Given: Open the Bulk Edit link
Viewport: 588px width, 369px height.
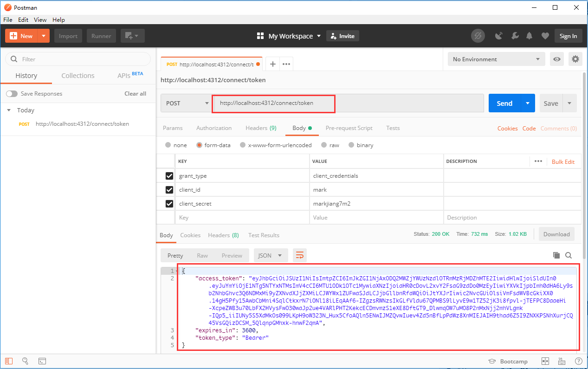Looking at the screenshot, I should coord(563,162).
